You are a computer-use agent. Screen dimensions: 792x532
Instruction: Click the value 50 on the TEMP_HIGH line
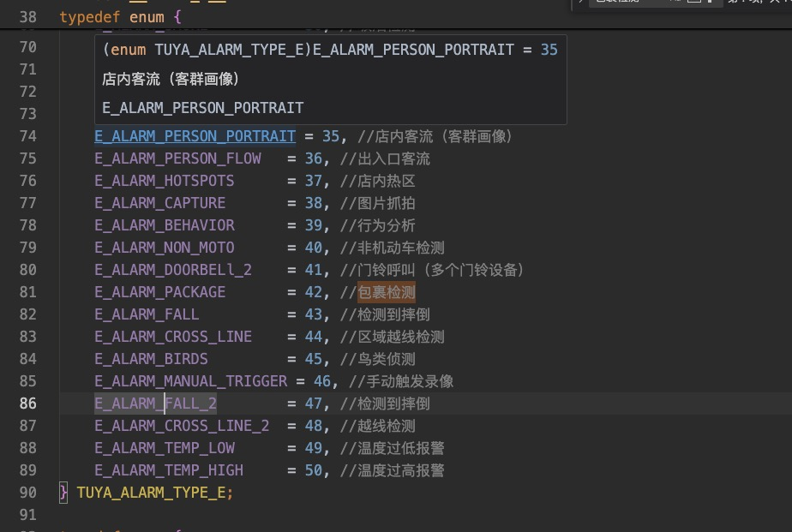pyautogui.click(x=313, y=470)
